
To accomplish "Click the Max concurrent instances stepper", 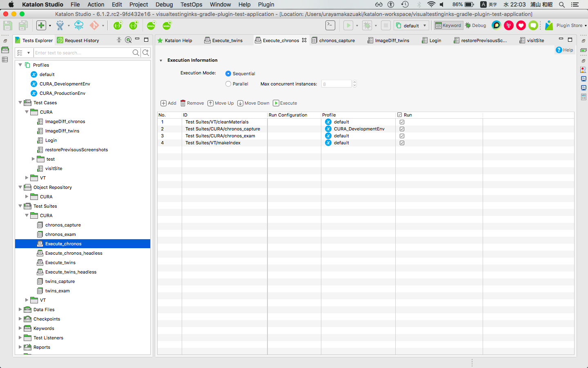I will pos(354,84).
